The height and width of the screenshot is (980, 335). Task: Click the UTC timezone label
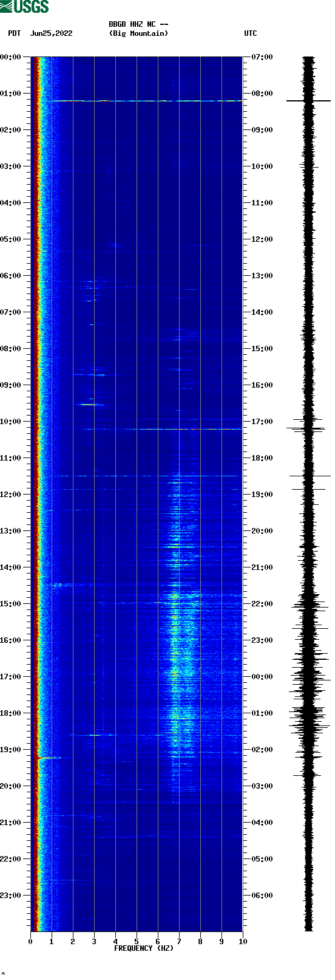[x=251, y=33]
